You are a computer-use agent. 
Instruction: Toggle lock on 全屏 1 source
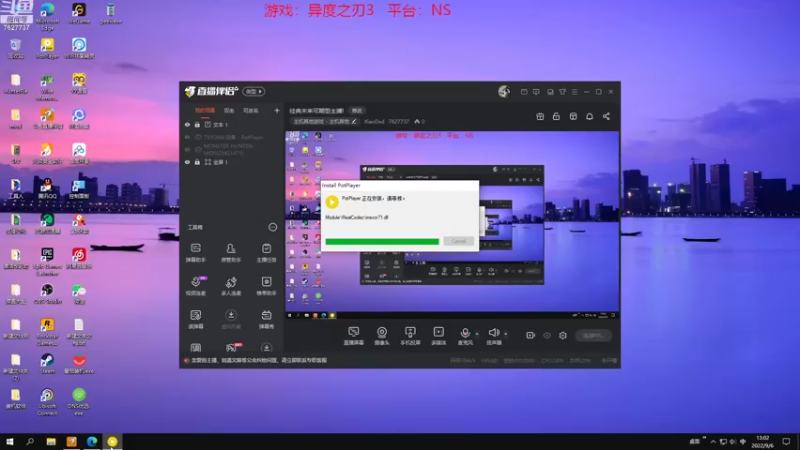pyautogui.click(x=197, y=162)
